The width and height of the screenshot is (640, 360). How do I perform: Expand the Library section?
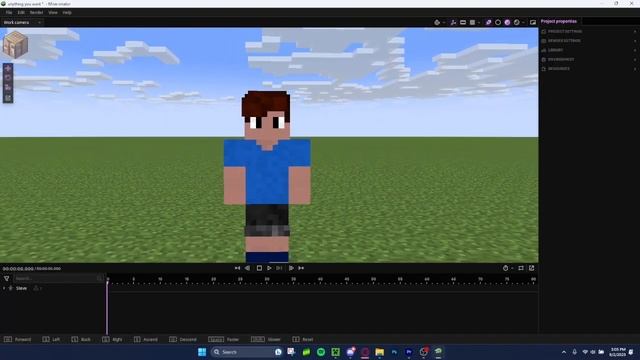[589, 50]
